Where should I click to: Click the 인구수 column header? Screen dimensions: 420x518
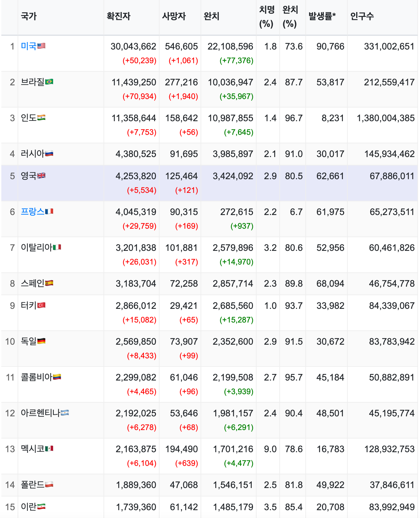pos(362,16)
